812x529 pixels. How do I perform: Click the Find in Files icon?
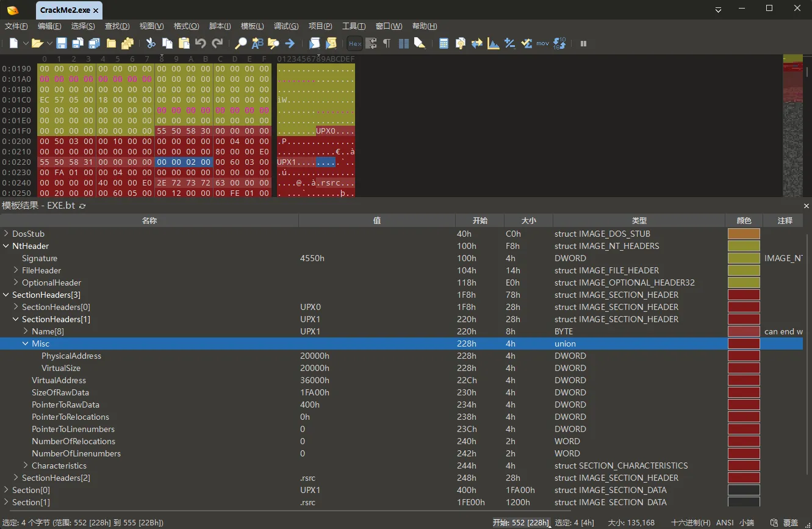(x=273, y=43)
